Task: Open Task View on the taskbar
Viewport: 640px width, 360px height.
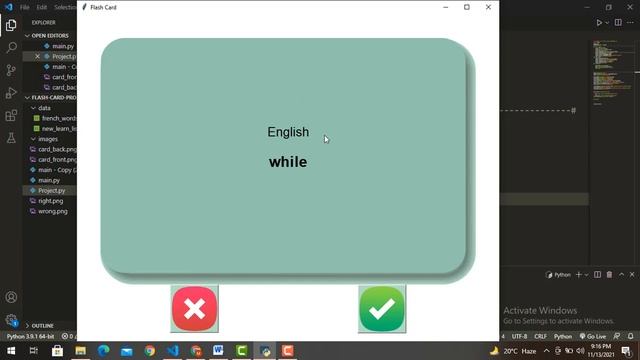Action: 34,351
